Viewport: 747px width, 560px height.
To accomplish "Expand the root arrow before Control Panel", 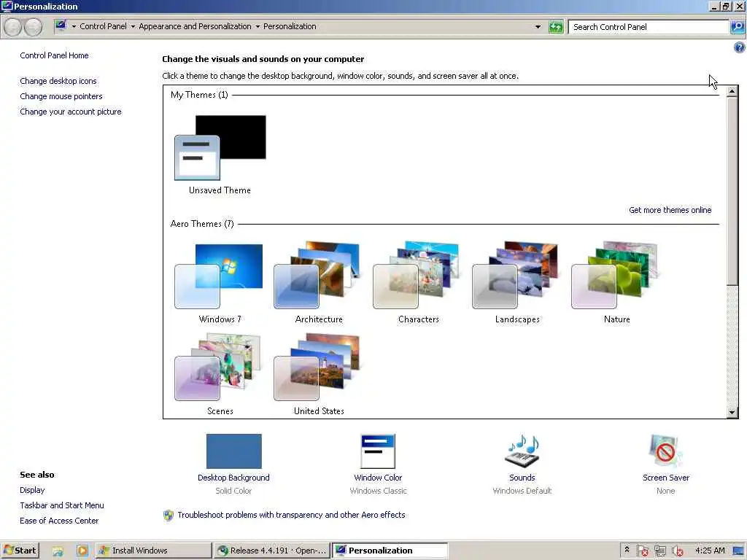I will click(x=74, y=27).
